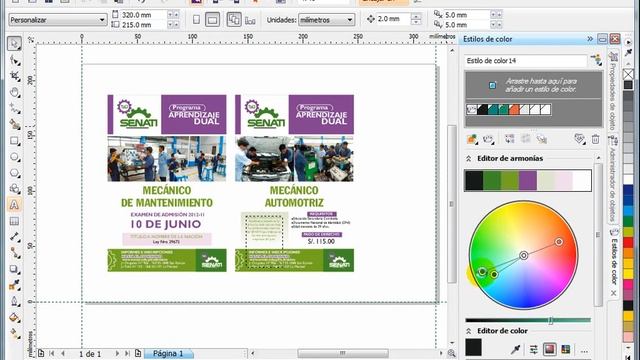The width and height of the screenshot is (640, 360).
Task: Click the red swatch in palette
Action: coord(629,242)
